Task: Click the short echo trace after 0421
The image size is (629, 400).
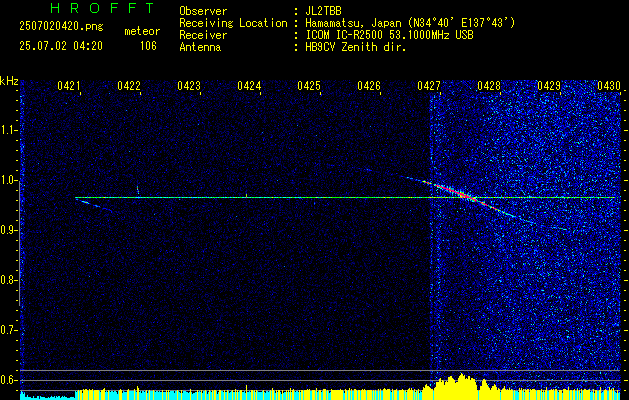Action: point(95,205)
